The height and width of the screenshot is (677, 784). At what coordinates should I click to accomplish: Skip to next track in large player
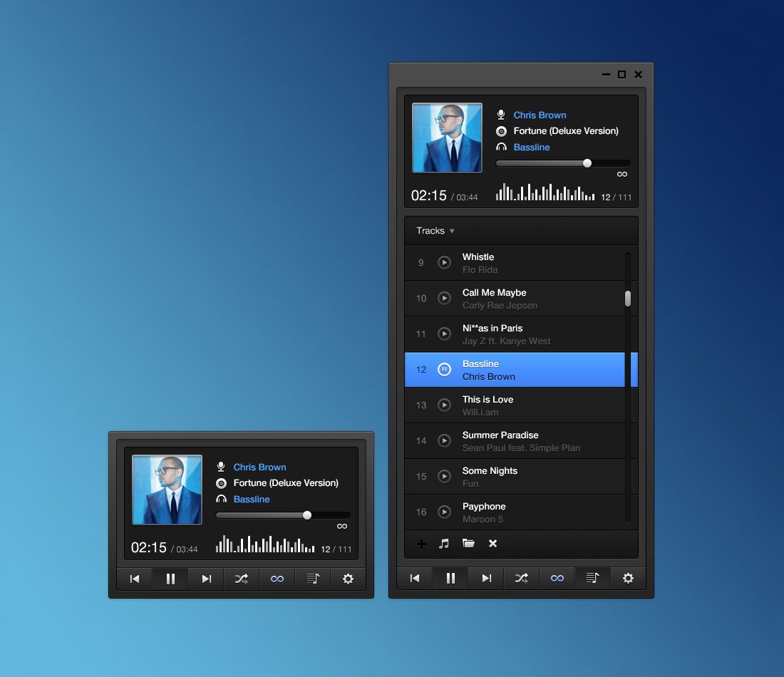486,579
